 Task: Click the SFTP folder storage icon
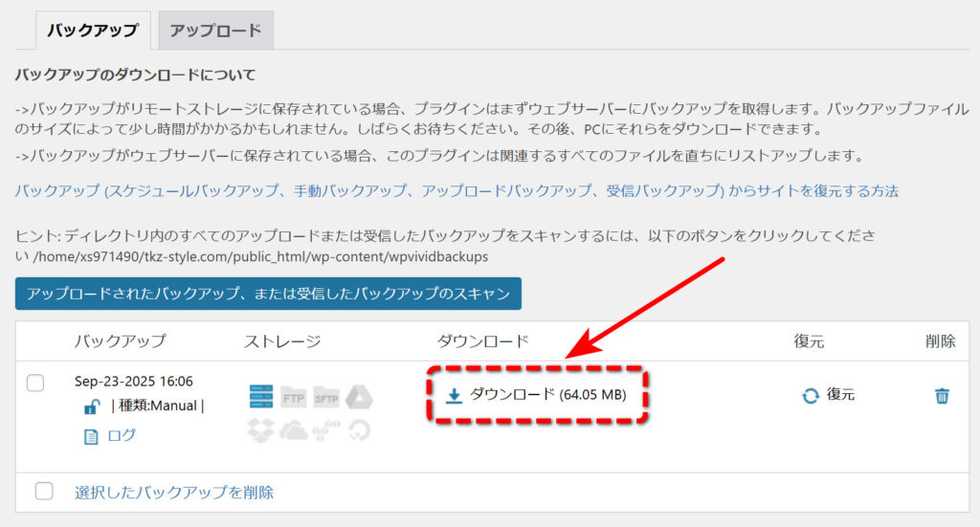pyautogui.click(x=326, y=397)
